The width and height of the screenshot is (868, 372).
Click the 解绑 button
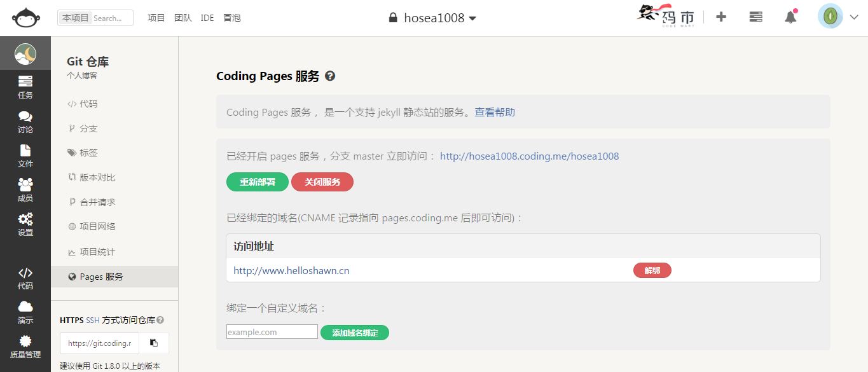tap(652, 270)
